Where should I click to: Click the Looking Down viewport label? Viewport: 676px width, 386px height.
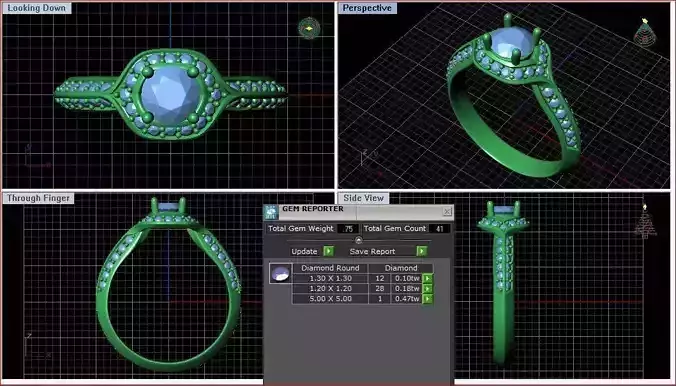coord(37,8)
